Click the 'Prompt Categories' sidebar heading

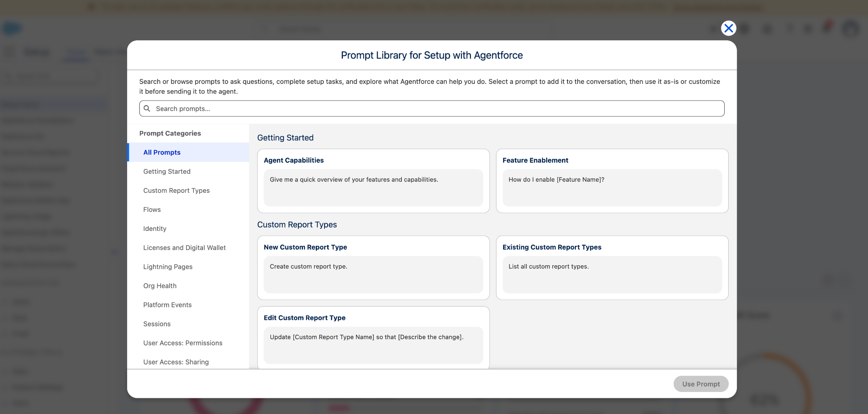click(170, 133)
